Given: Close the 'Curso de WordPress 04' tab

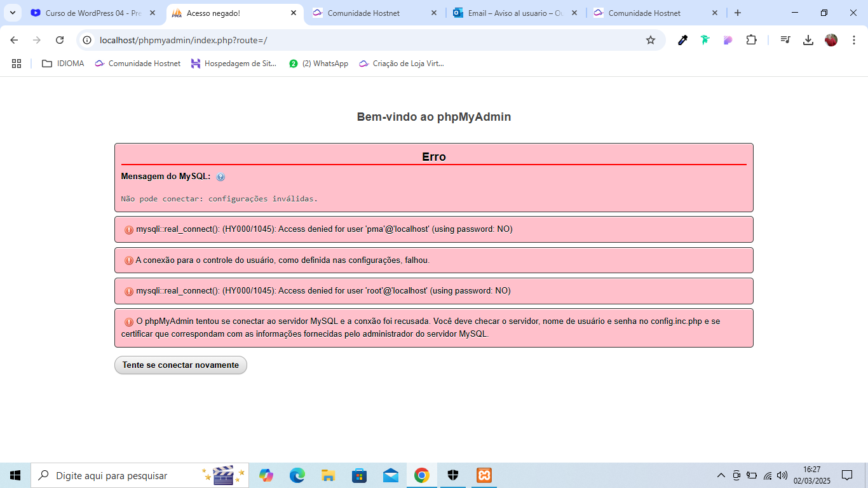Looking at the screenshot, I should point(152,13).
